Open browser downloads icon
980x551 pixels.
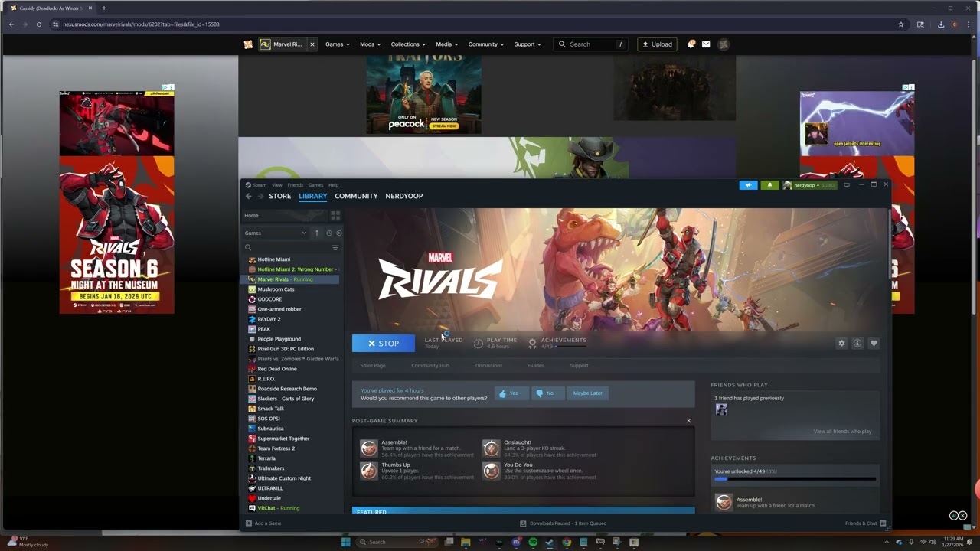(941, 24)
